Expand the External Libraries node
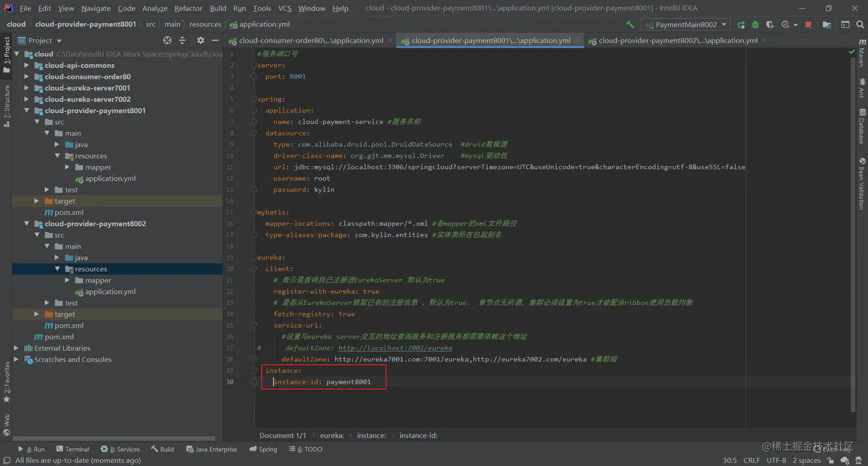This screenshot has height=466, width=868. pyautogui.click(x=16, y=348)
